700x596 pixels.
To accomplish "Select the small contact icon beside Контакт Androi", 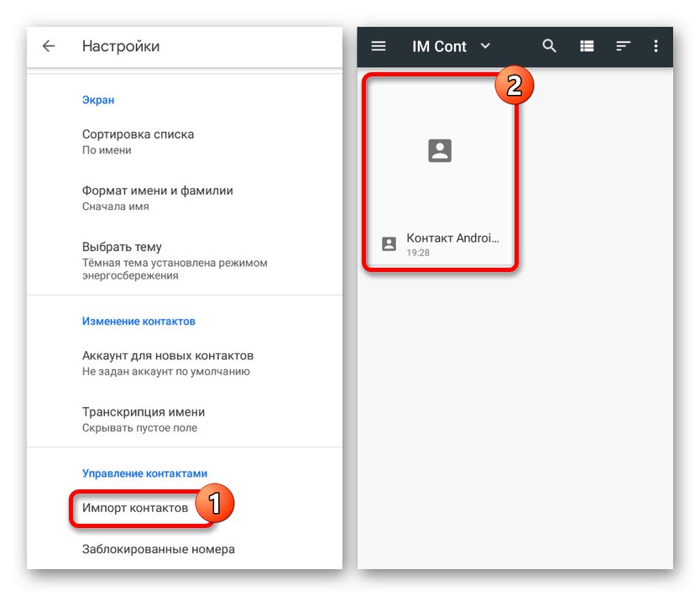I will pos(388,243).
